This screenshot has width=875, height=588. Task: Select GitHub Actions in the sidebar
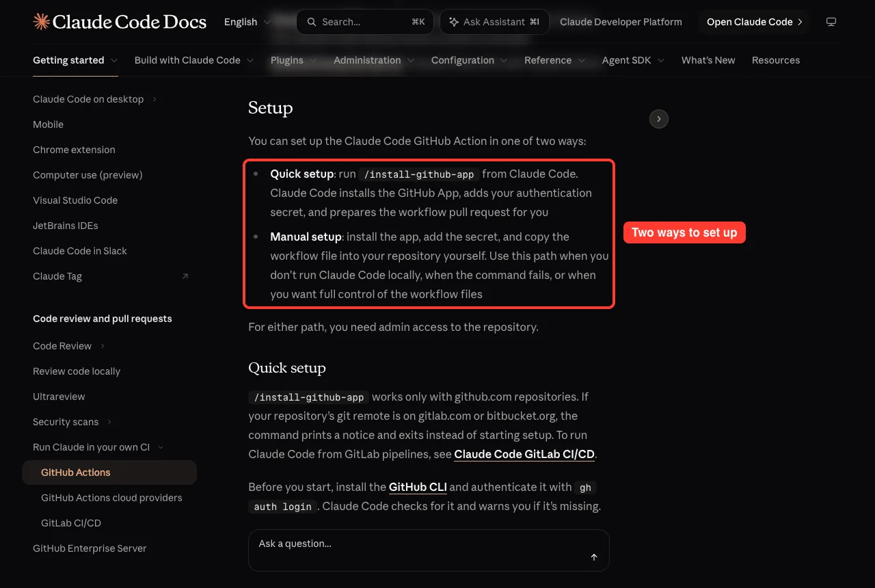tap(109, 472)
